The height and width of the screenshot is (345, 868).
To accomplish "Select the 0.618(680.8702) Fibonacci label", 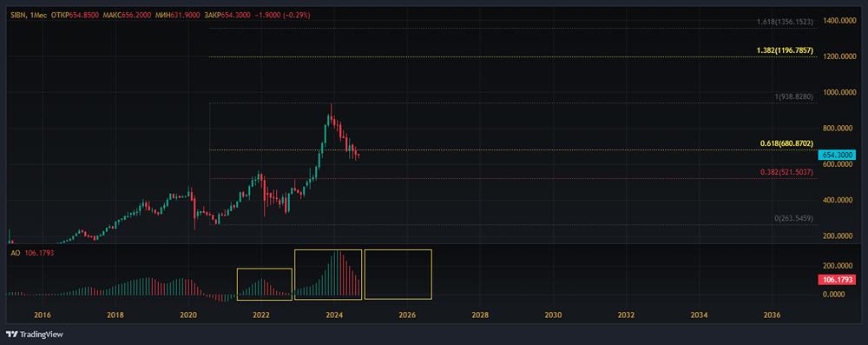I will (x=786, y=143).
